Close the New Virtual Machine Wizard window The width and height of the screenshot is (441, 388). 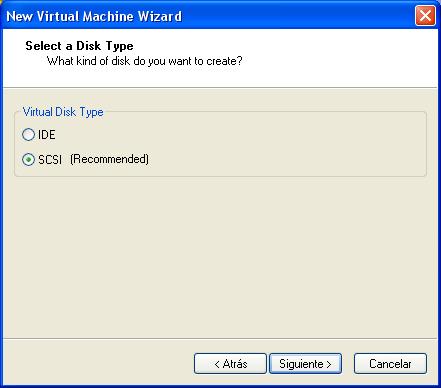point(425,16)
